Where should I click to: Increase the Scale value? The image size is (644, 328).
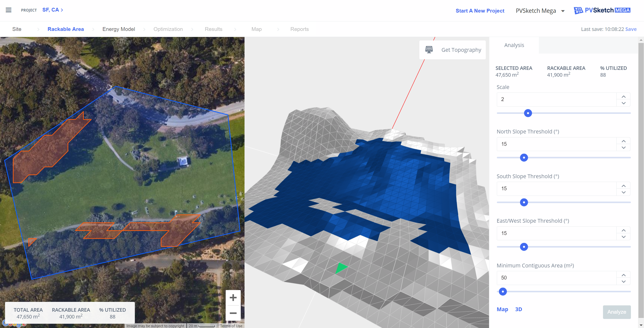[x=623, y=97]
